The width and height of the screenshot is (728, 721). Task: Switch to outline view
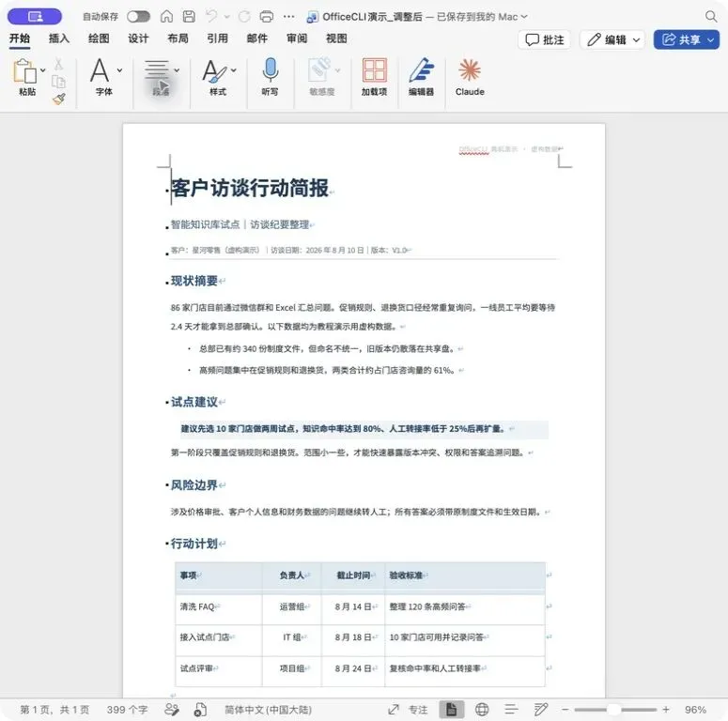coord(511,710)
